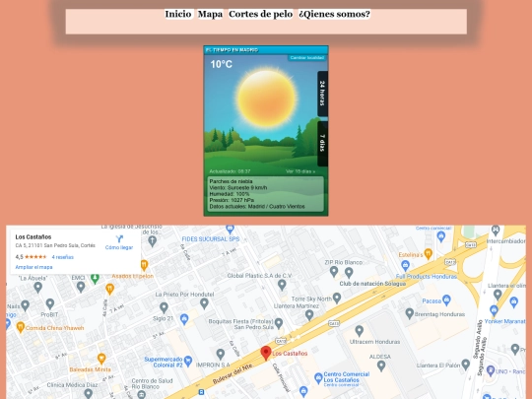
Task: Click the La Prieto Por Hondutel pin
Action: [204, 303]
